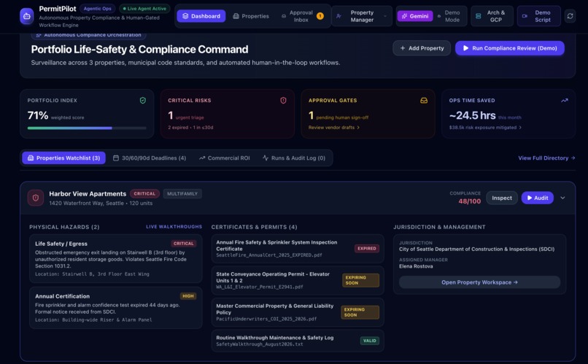
Task: Open the Dashboard tab
Action: tap(201, 16)
